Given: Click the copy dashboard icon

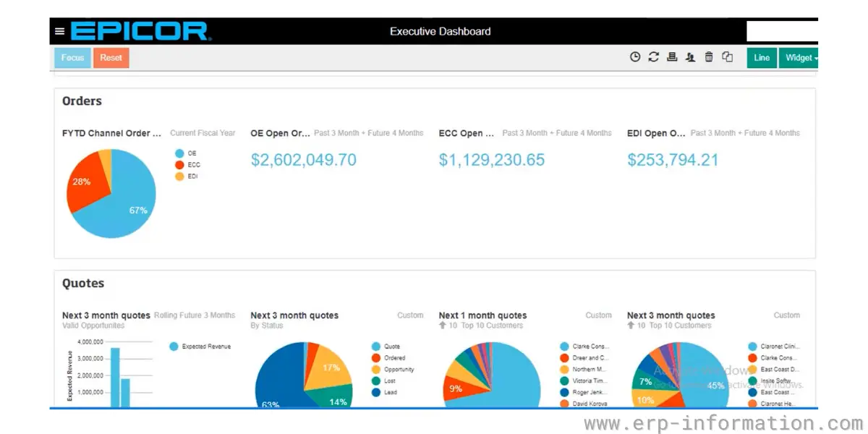Looking at the screenshot, I should pos(728,57).
